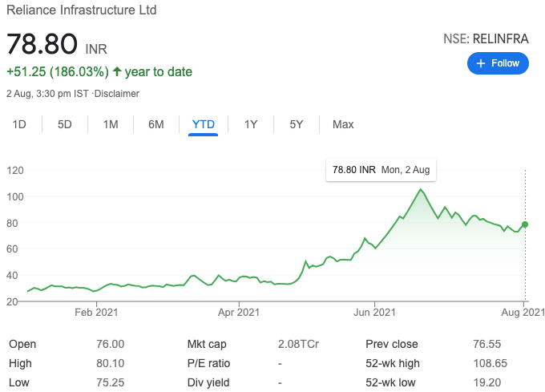Image resolution: width=545 pixels, height=392 pixels.
Task: Click the plus icon in the Follow button
Action: (x=481, y=63)
